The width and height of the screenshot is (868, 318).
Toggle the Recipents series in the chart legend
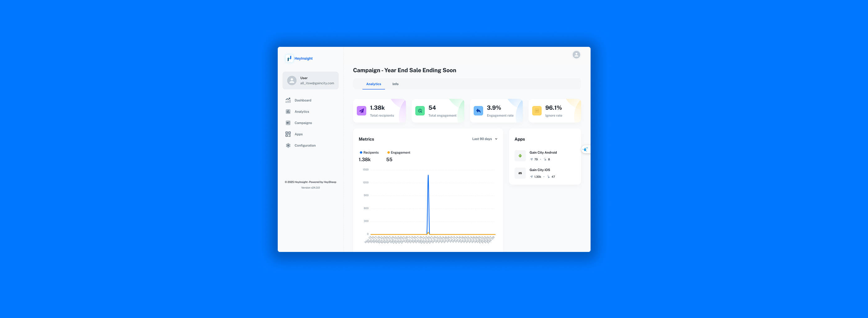369,152
